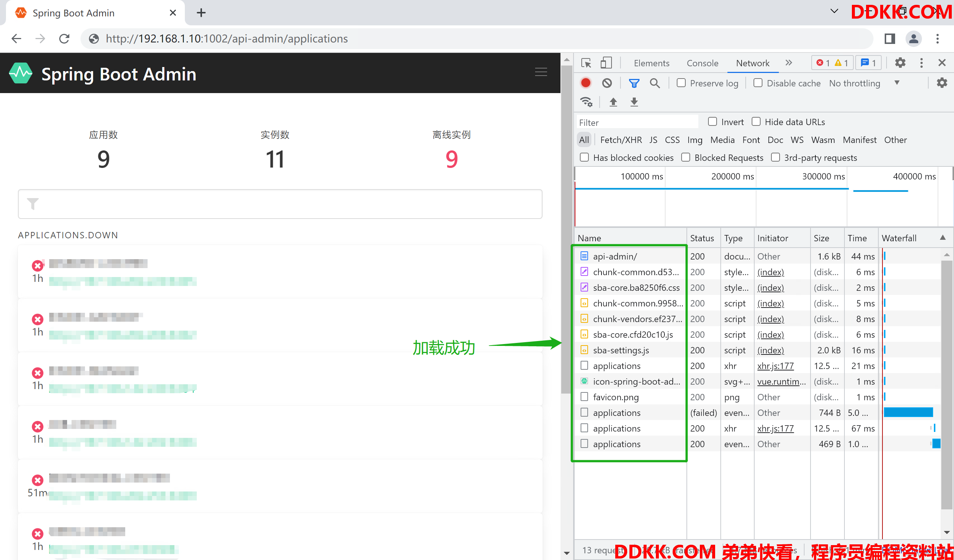Click the 200000 ms timeline overview marker

[x=732, y=176]
